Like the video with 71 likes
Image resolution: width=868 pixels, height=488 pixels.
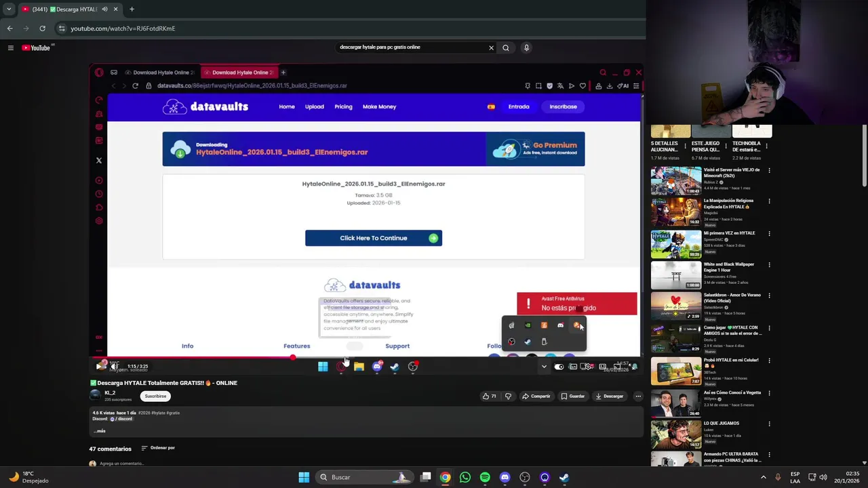pyautogui.click(x=489, y=396)
